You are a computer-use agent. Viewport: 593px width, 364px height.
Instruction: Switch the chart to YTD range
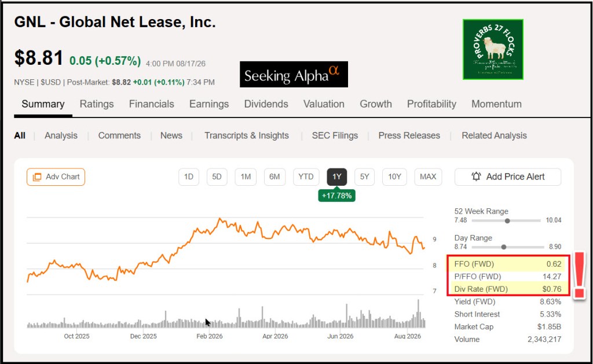click(306, 177)
